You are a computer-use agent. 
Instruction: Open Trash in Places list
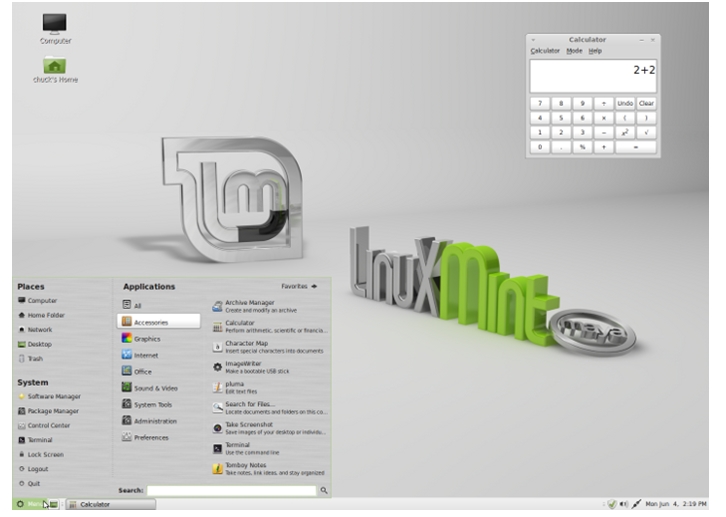[31, 358]
